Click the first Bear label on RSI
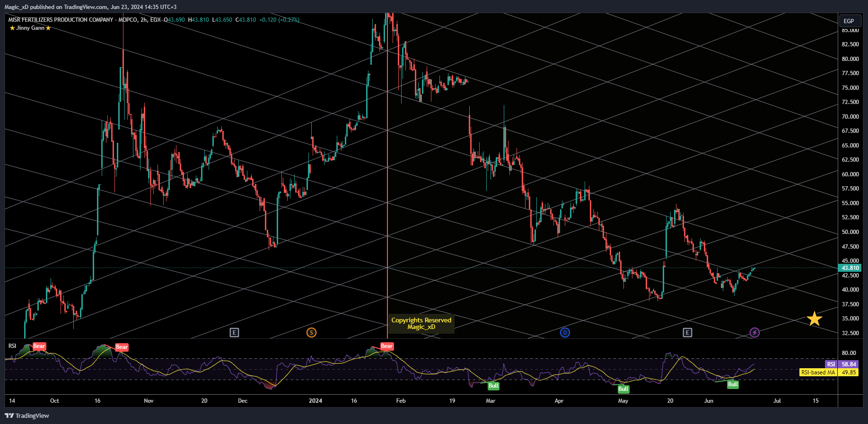868x424 pixels. (x=39, y=346)
